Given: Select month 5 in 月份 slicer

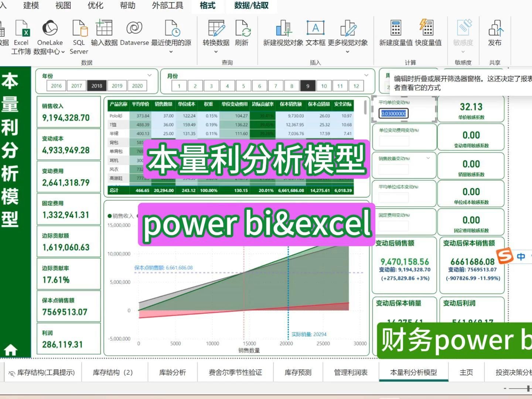Looking at the screenshot, I should 243,86.
